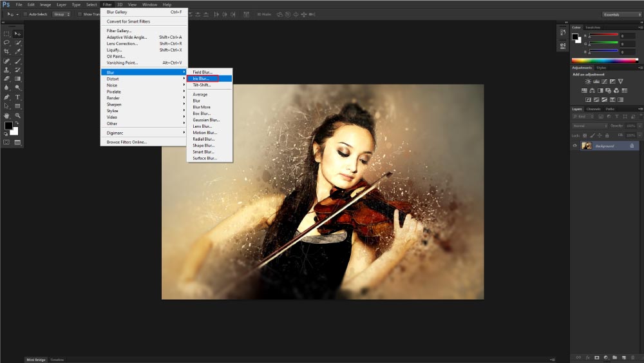Expand the Noise submenu
This screenshot has height=363, width=644.
(144, 85)
